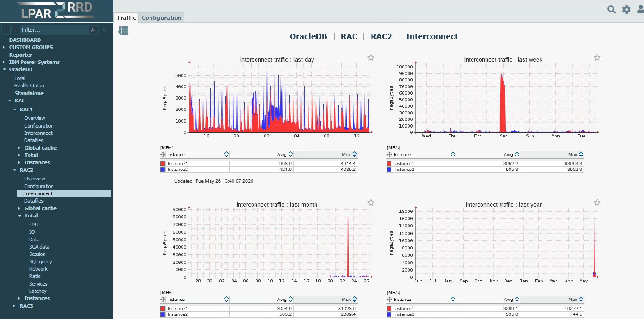Open Interconnect under RAC1
Image resolution: width=644 pixels, height=319 pixels.
38,133
